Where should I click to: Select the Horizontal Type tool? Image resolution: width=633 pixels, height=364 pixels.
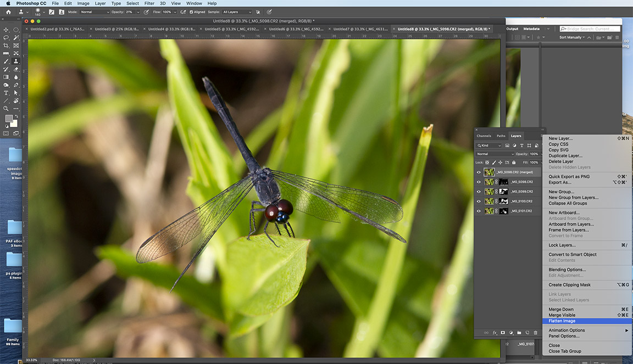(x=6, y=93)
